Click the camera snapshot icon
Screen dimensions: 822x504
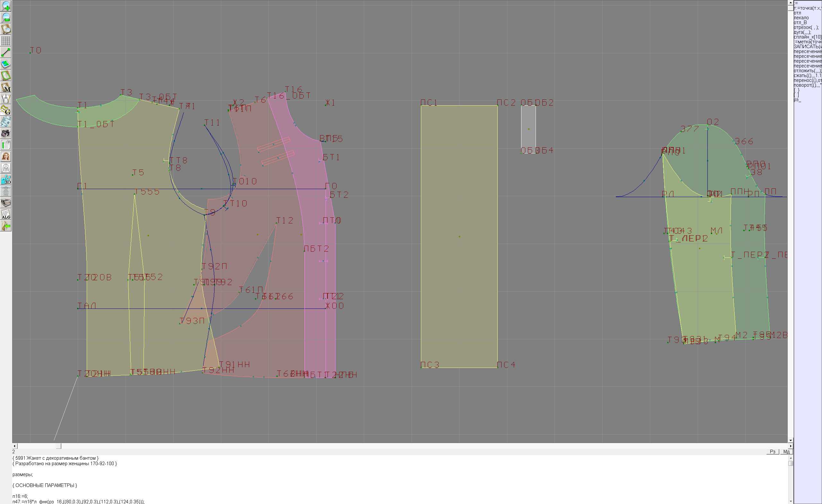pos(6,134)
